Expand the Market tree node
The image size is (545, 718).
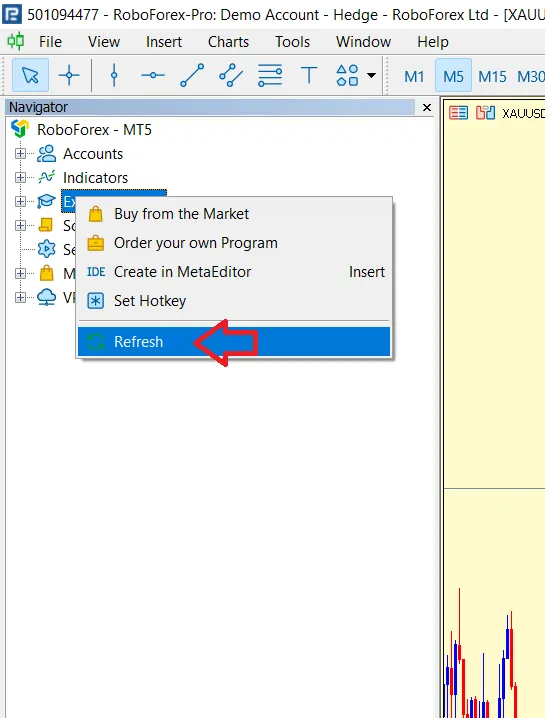[x=20, y=273]
